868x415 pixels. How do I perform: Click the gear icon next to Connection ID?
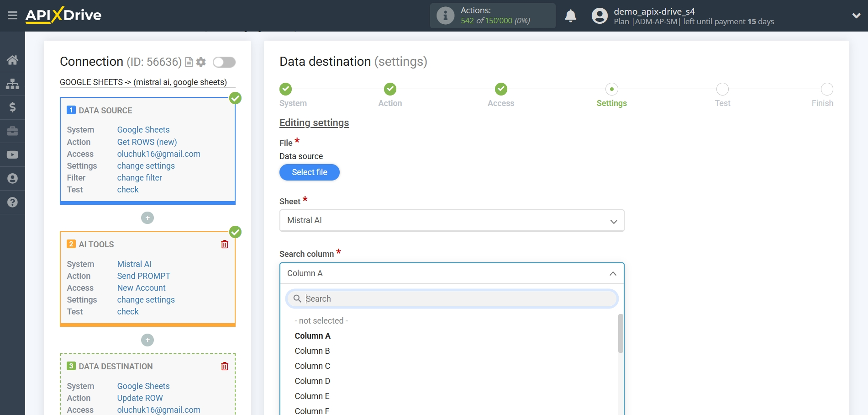click(200, 62)
